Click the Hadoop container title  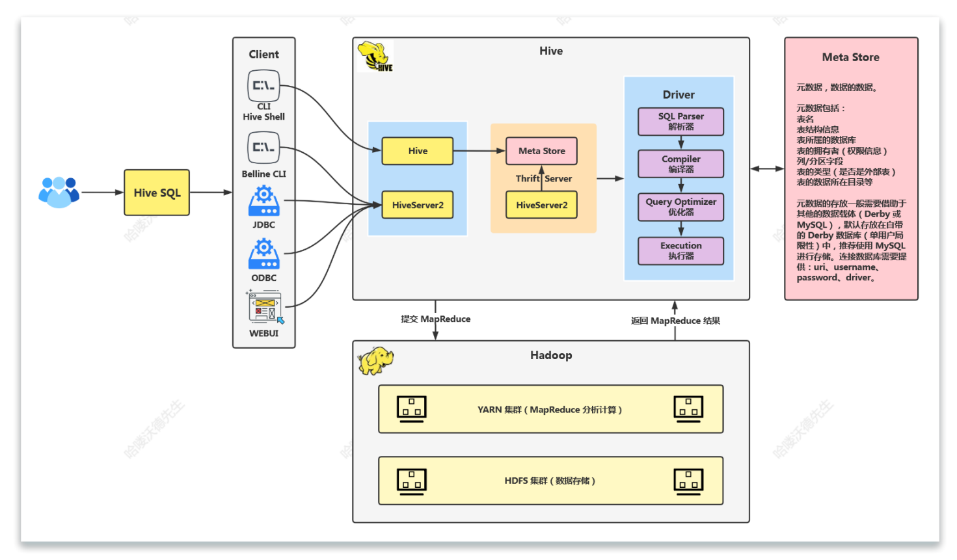pos(551,355)
